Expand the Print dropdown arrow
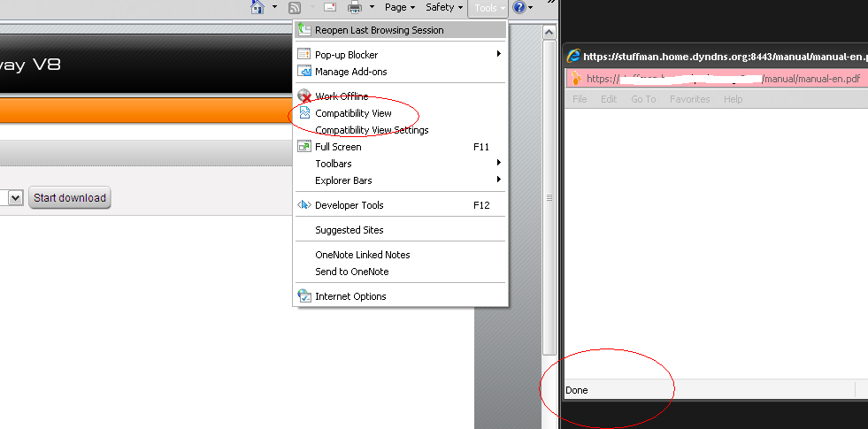The image size is (868, 429). pos(372,7)
